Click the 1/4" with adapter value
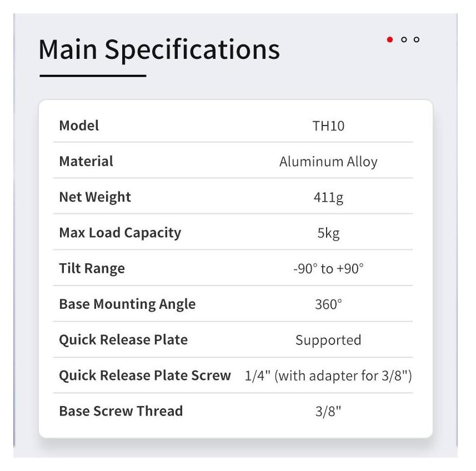Screen dimensions: 476x471 pyautogui.click(x=328, y=376)
